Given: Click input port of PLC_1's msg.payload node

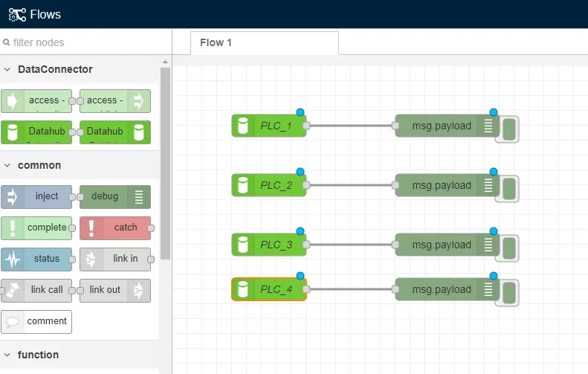Looking at the screenshot, I should pyautogui.click(x=395, y=126).
